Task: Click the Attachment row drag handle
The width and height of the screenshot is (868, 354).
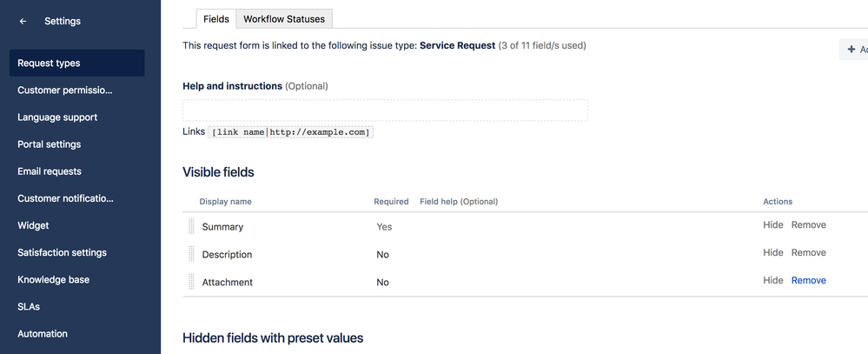Action: (x=192, y=282)
